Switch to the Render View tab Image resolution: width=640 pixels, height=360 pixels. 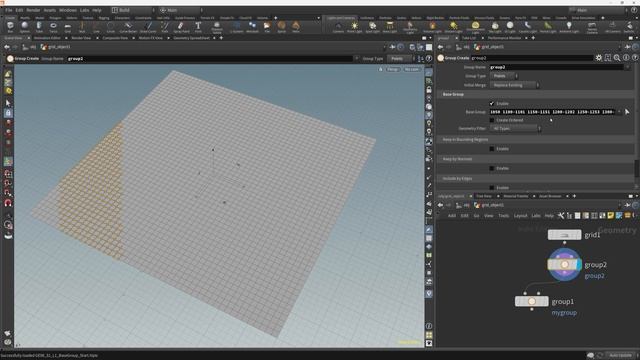click(x=81, y=38)
